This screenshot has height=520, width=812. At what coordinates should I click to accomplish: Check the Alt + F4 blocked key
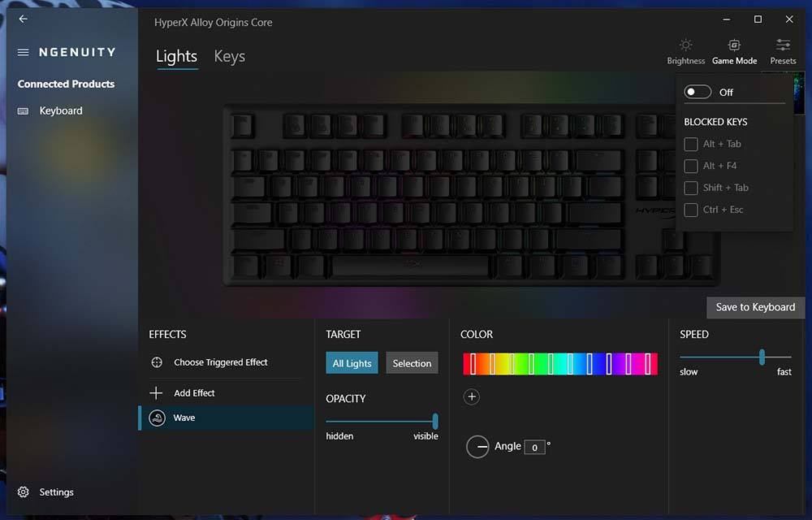coord(690,166)
